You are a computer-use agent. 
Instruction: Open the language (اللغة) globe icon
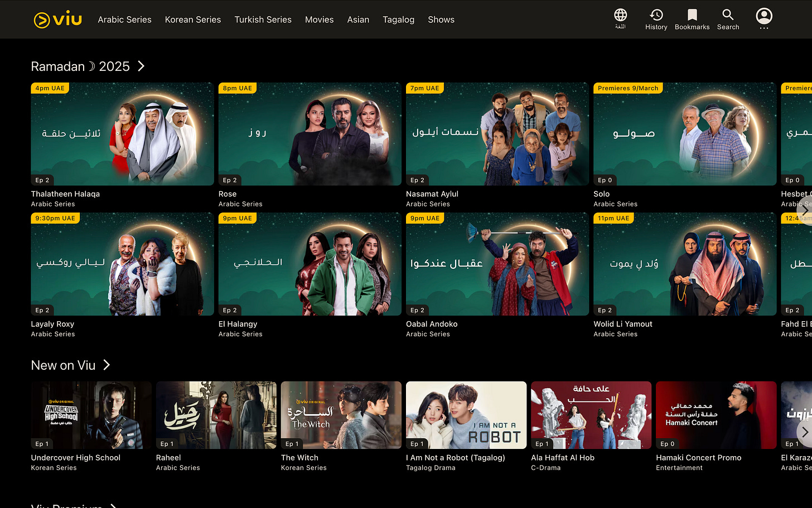pyautogui.click(x=620, y=18)
